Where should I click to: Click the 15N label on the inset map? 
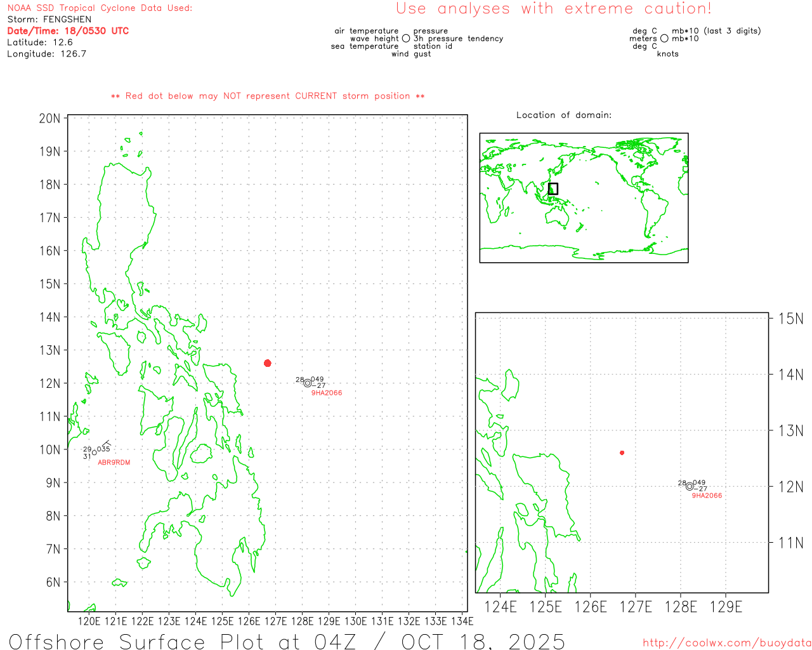pos(790,319)
